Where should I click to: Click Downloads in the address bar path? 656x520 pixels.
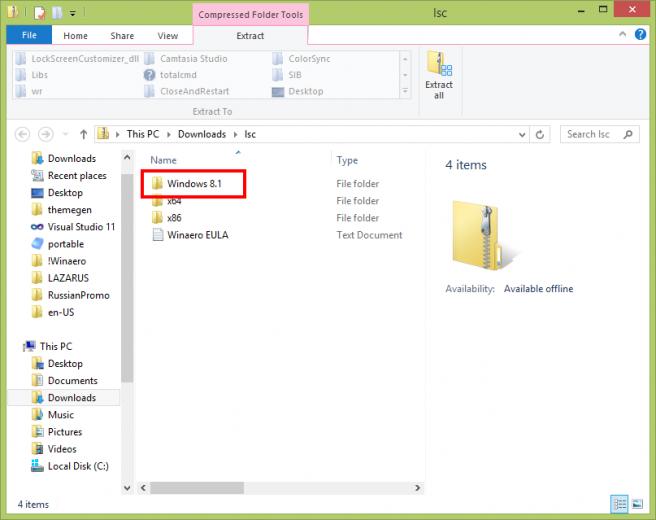202,134
